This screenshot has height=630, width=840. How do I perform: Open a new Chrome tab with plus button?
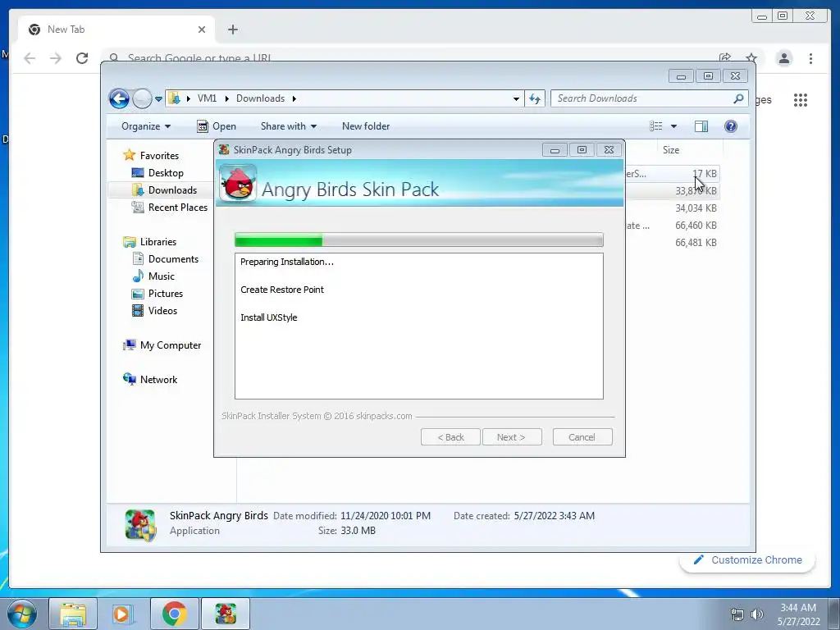232,30
